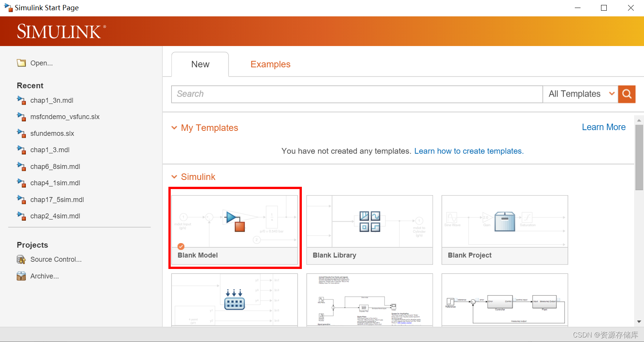
Task: Open recent file chap1_3.mdl
Action: [x=50, y=150]
